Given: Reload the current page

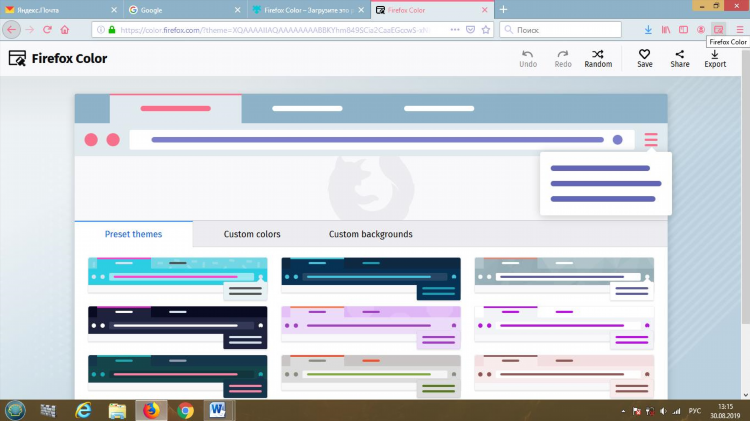Looking at the screenshot, I should [47, 30].
